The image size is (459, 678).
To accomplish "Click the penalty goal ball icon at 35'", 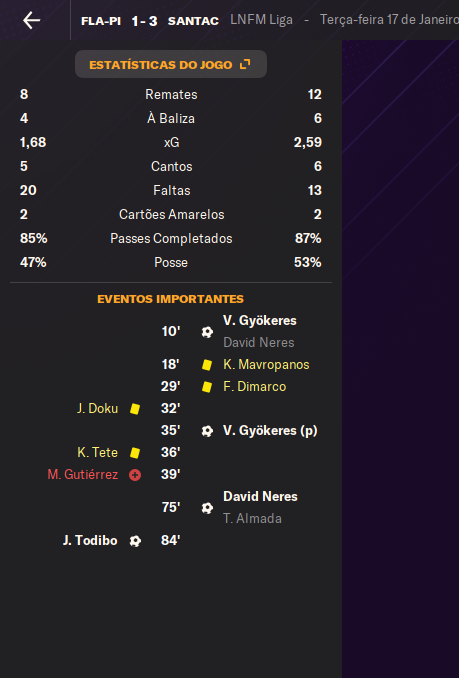I will click(x=207, y=431).
